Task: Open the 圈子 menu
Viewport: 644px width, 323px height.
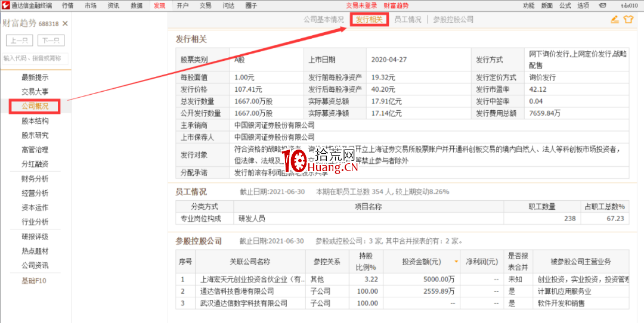Action: 251,5
